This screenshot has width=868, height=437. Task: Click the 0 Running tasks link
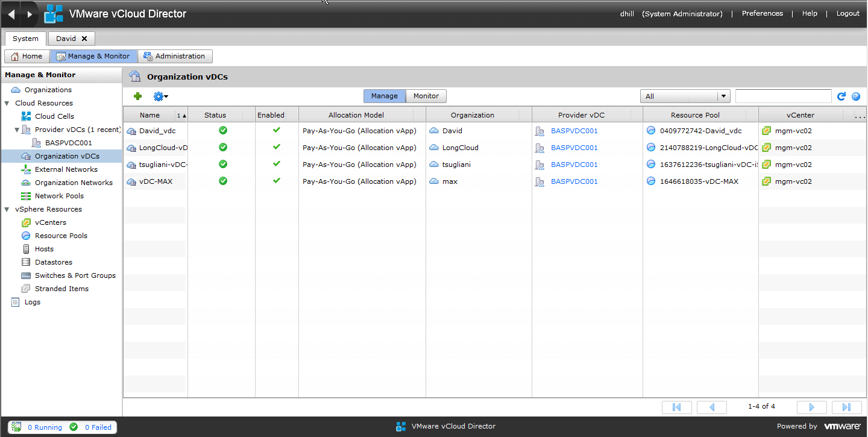pyautogui.click(x=45, y=427)
